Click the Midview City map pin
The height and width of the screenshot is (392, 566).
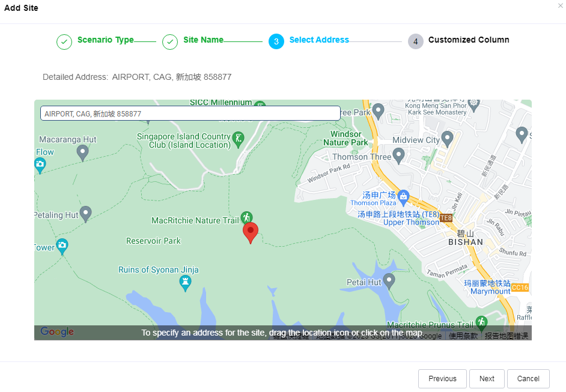click(447, 139)
